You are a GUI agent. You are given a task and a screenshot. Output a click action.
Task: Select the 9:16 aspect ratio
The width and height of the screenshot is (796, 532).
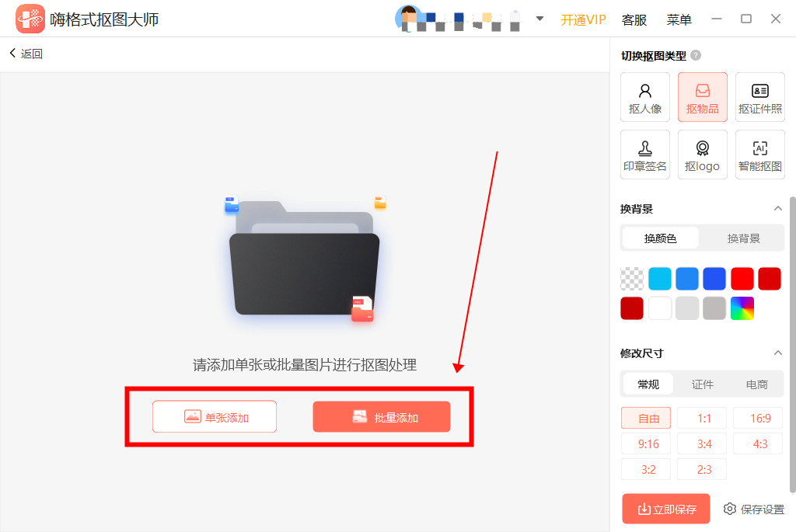[x=646, y=444]
